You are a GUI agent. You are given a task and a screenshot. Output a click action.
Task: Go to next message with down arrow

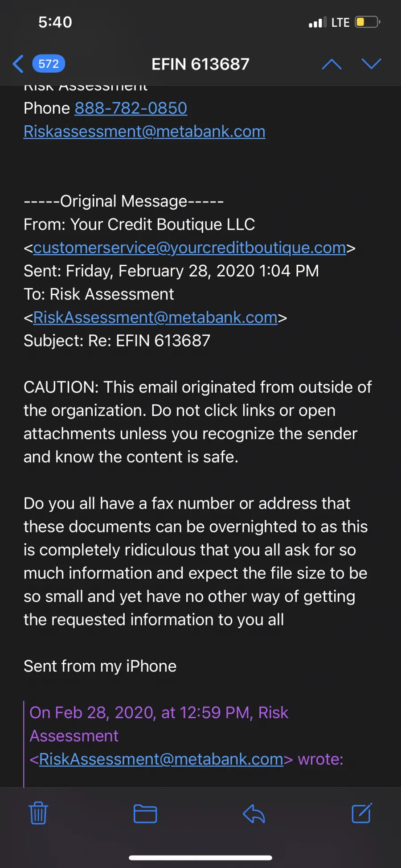pos(371,64)
